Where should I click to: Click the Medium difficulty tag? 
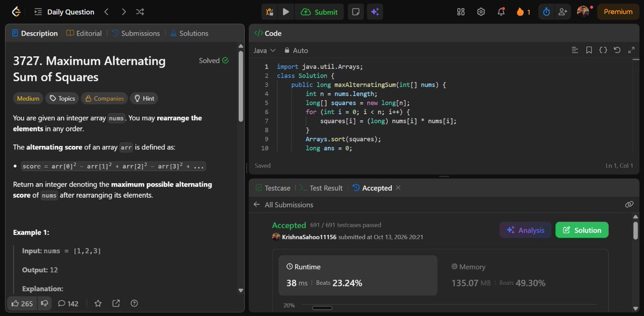pyautogui.click(x=28, y=99)
